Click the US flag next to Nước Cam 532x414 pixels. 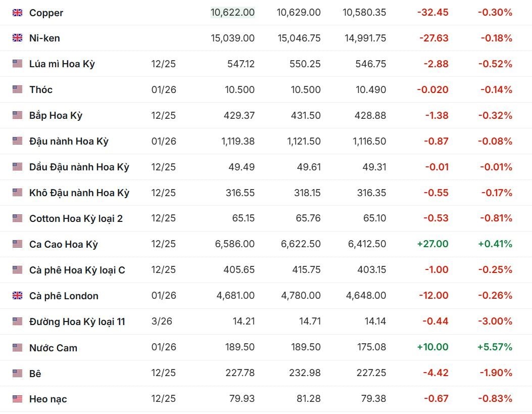pos(18,348)
